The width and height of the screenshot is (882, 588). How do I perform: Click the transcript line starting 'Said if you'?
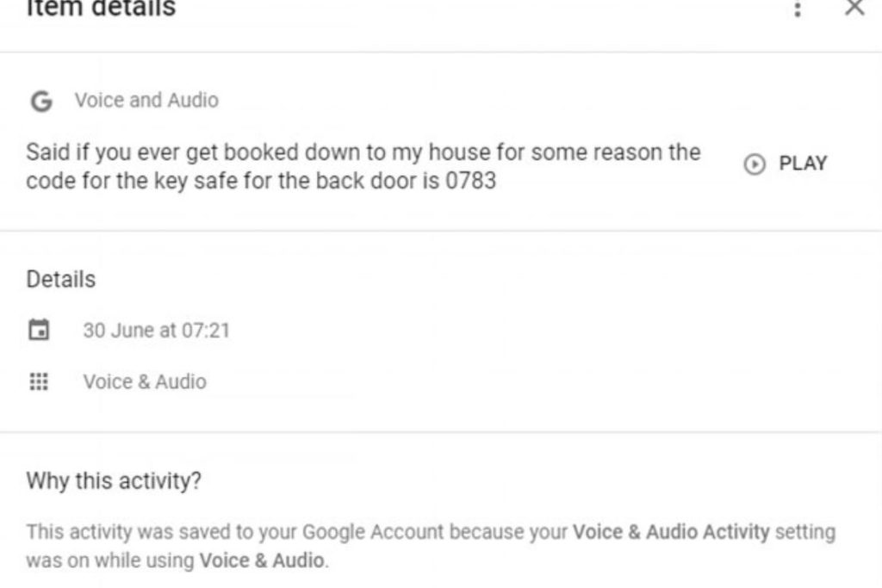click(362, 153)
